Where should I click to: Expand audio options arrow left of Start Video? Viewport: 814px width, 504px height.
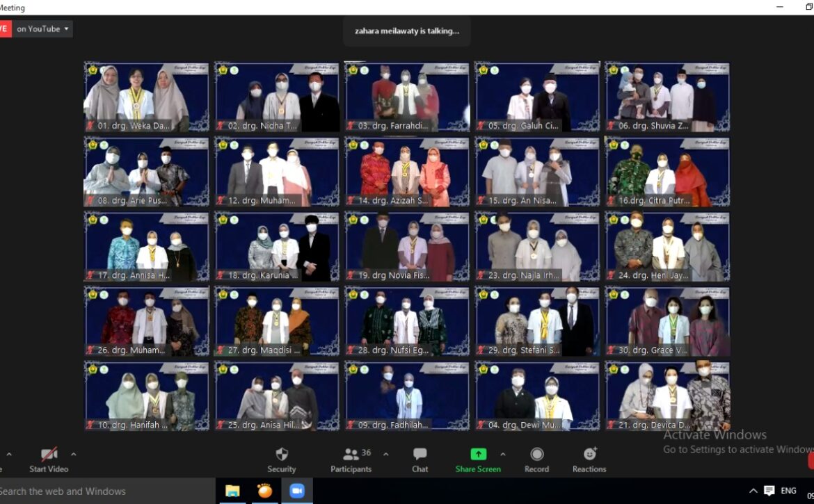point(9,454)
